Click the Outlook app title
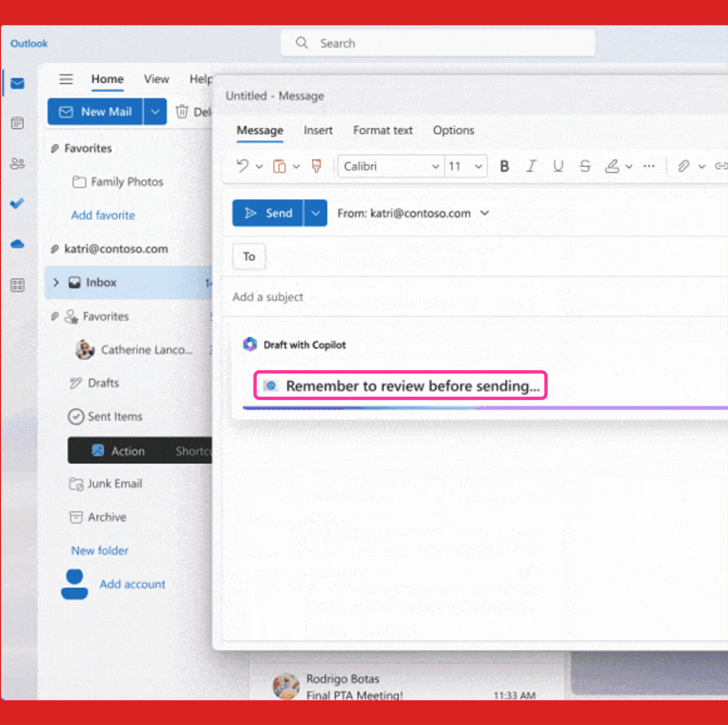This screenshot has height=725, width=728. (x=29, y=43)
